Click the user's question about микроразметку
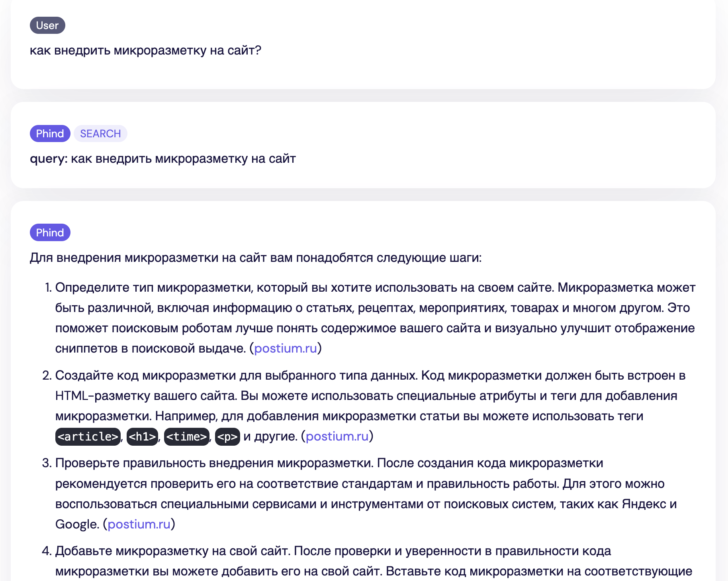Screen dimensions: 728x581 [x=146, y=50]
